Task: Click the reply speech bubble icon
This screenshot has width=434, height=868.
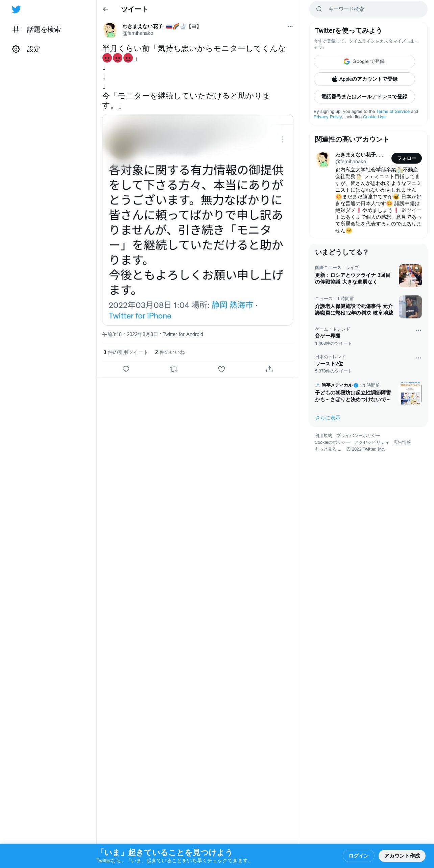Action: [126, 369]
